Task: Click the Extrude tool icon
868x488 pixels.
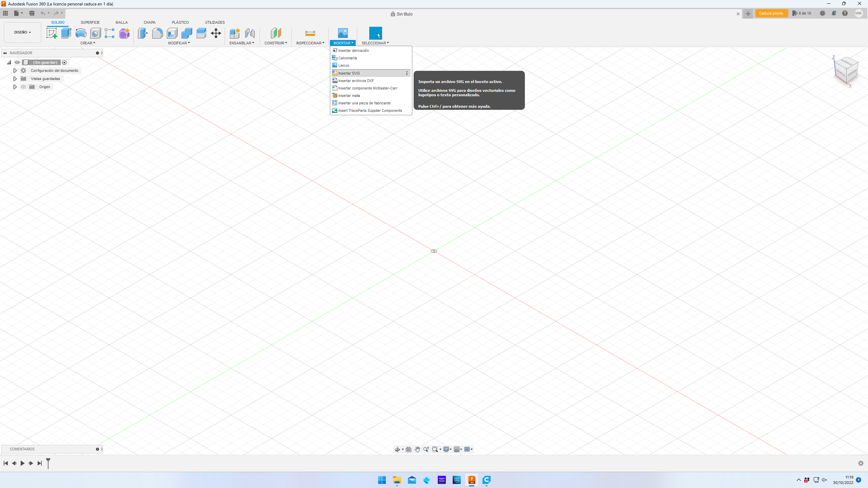Action: point(66,33)
